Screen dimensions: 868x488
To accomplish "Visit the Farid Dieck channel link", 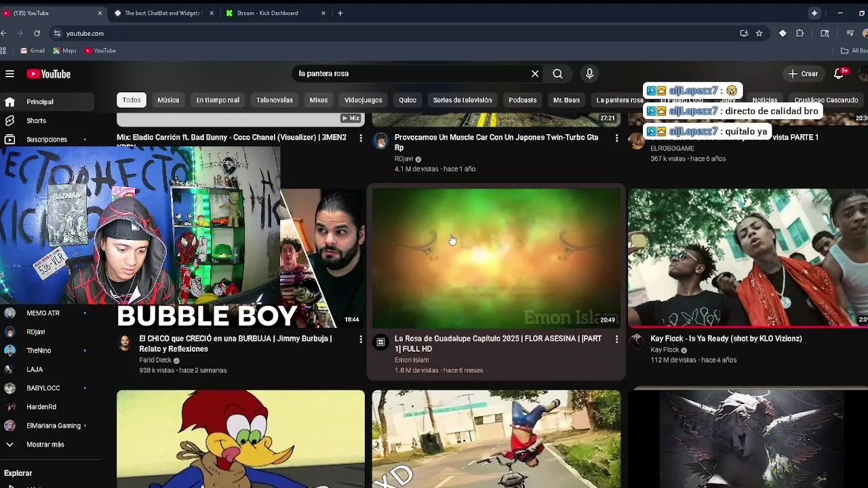I will coord(155,361).
